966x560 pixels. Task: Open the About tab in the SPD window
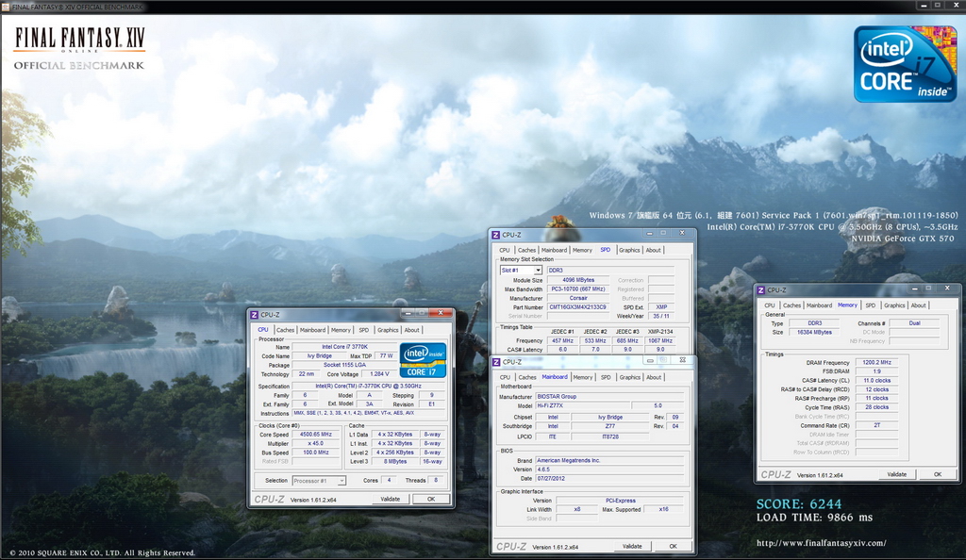(653, 250)
